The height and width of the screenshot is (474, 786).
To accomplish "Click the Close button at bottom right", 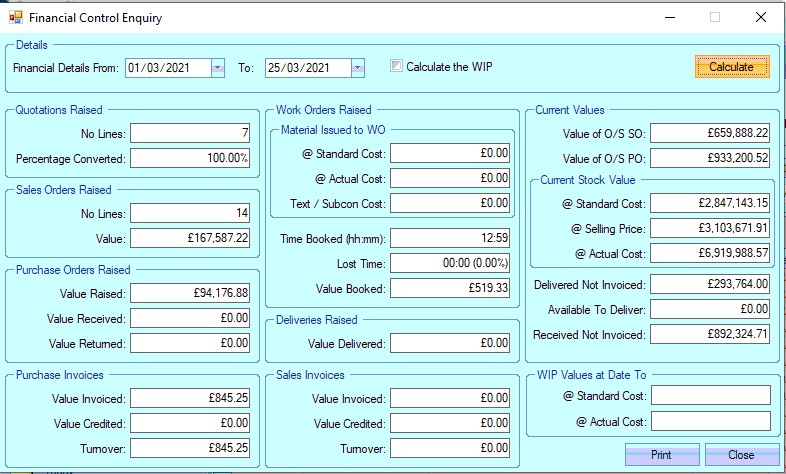I will click(x=741, y=455).
